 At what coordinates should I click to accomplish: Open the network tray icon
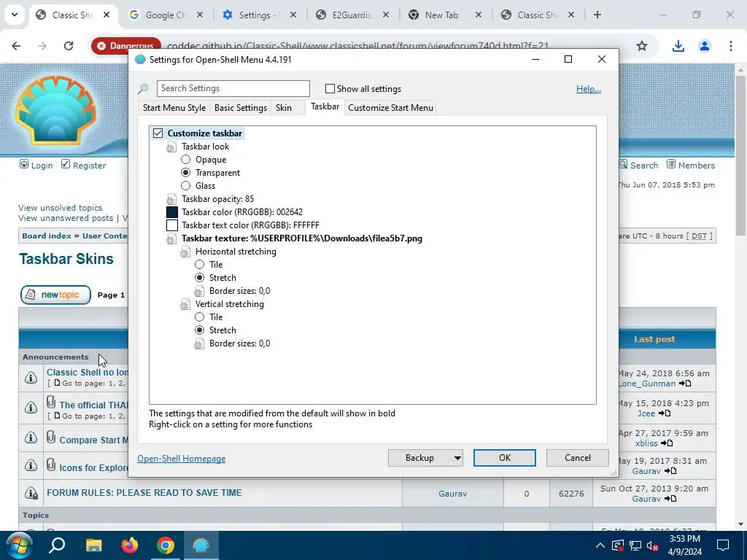(635, 545)
